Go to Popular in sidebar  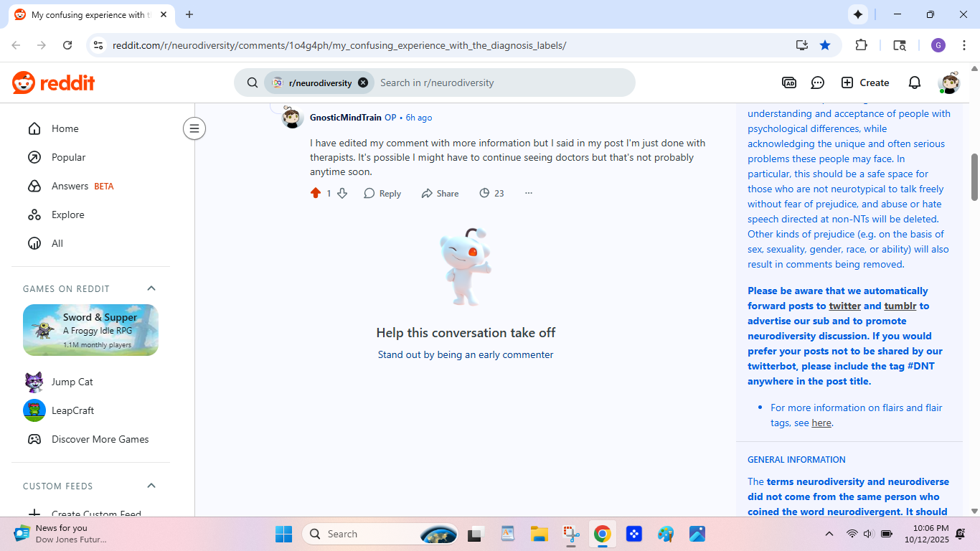[68, 157]
